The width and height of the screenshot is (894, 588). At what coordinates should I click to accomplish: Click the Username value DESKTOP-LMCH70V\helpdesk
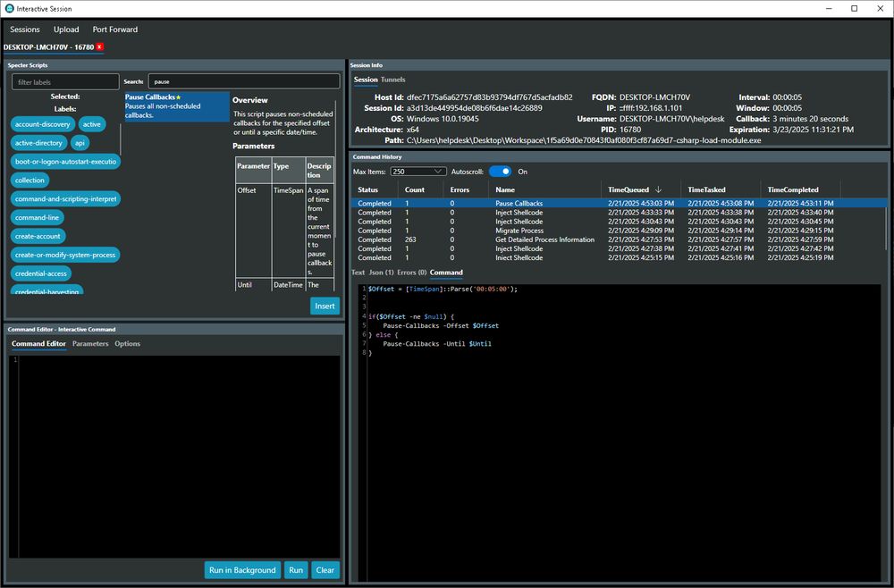671,119
